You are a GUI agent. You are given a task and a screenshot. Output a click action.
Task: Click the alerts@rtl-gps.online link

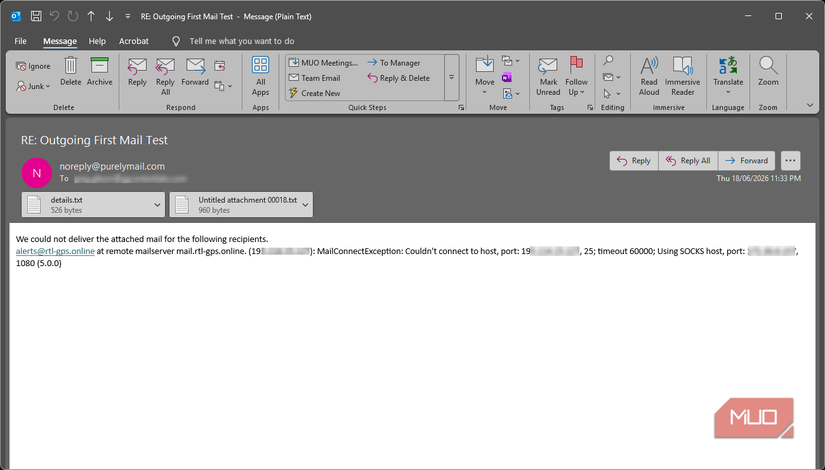[x=55, y=251]
